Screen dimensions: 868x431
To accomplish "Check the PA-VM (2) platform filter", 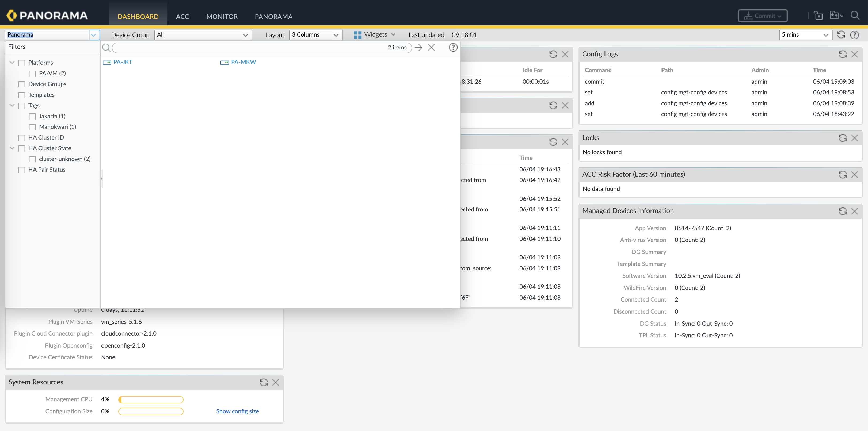I will (x=33, y=74).
